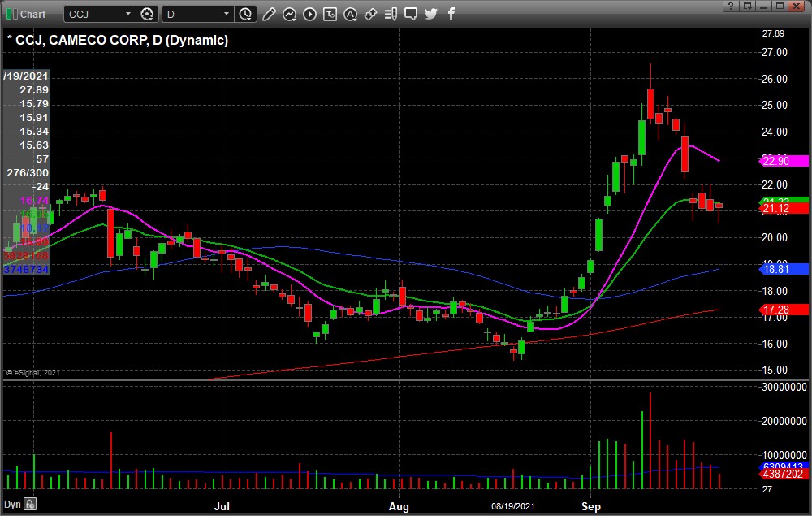Click the 15.79 value in data window

[x=34, y=104]
